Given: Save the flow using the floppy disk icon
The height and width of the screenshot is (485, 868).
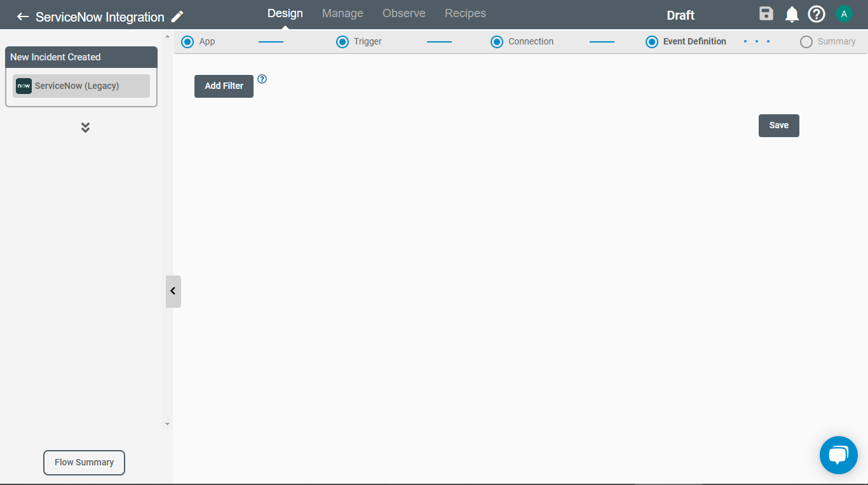Looking at the screenshot, I should pyautogui.click(x=766, y=14).
